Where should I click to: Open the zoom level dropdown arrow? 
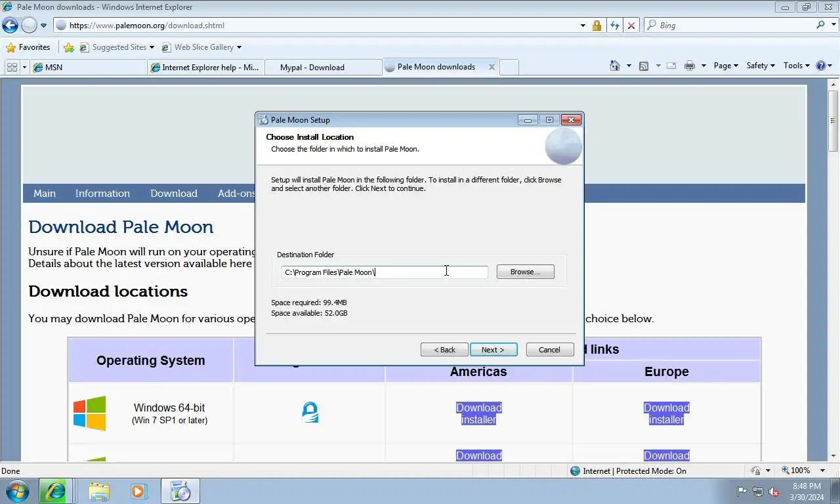pyautogui.click(x=822, y=471)
